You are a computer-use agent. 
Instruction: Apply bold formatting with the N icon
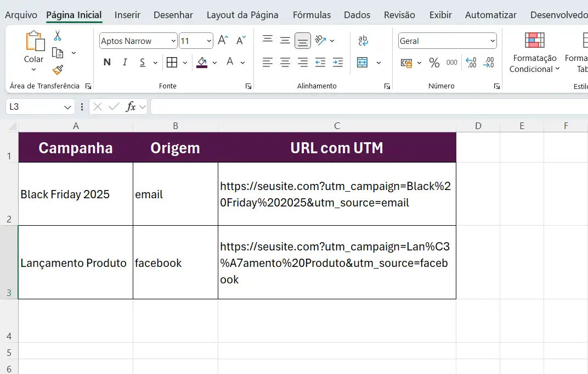(x=106, y=62)
